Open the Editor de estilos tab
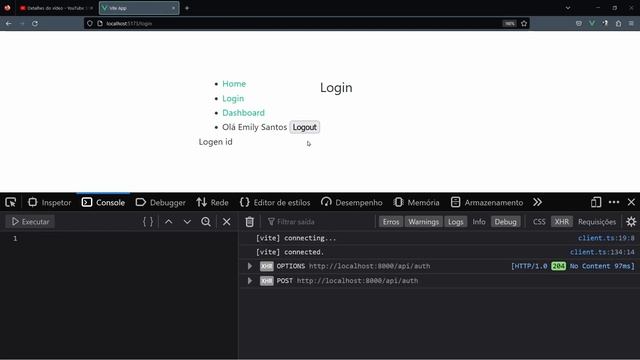Screen dimensions: 640x360 point(275,202)
